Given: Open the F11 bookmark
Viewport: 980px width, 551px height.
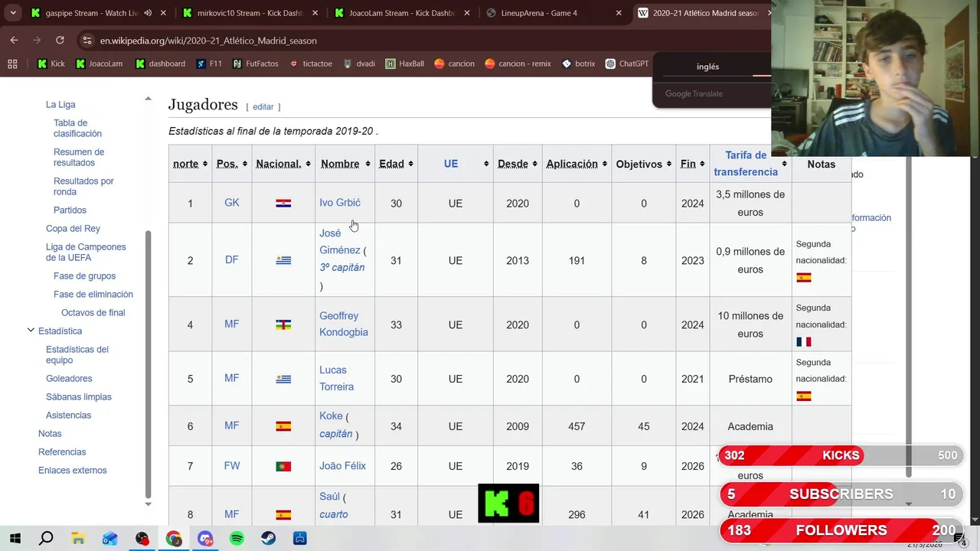Looking at the screenshot, I should (209, 64).
